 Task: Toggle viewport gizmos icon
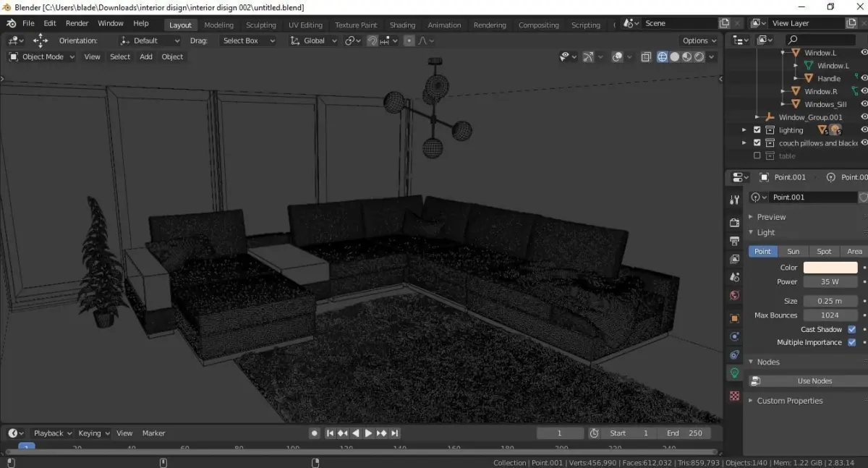tap(588, 57)
